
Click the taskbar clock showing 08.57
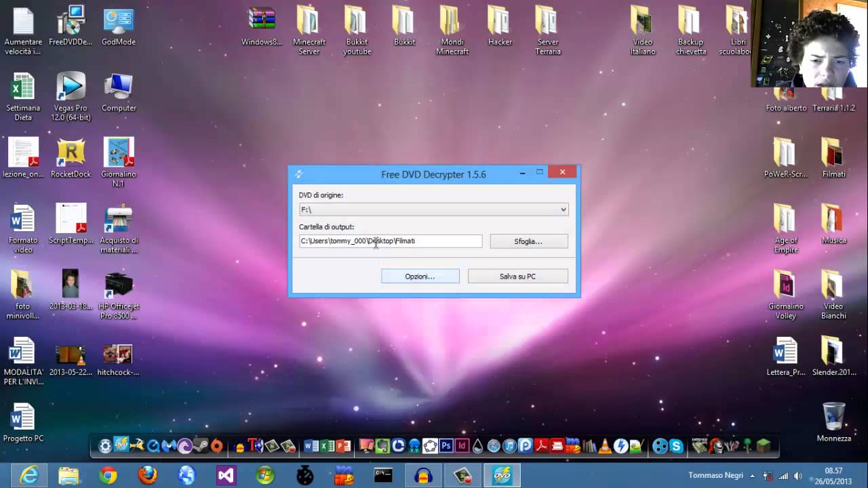[x=833, y=475]
